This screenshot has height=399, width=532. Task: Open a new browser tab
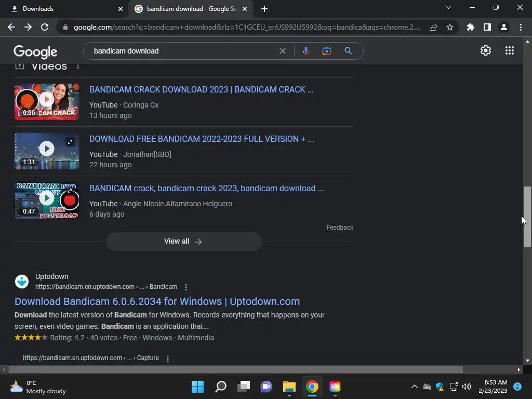click(264, 9)
